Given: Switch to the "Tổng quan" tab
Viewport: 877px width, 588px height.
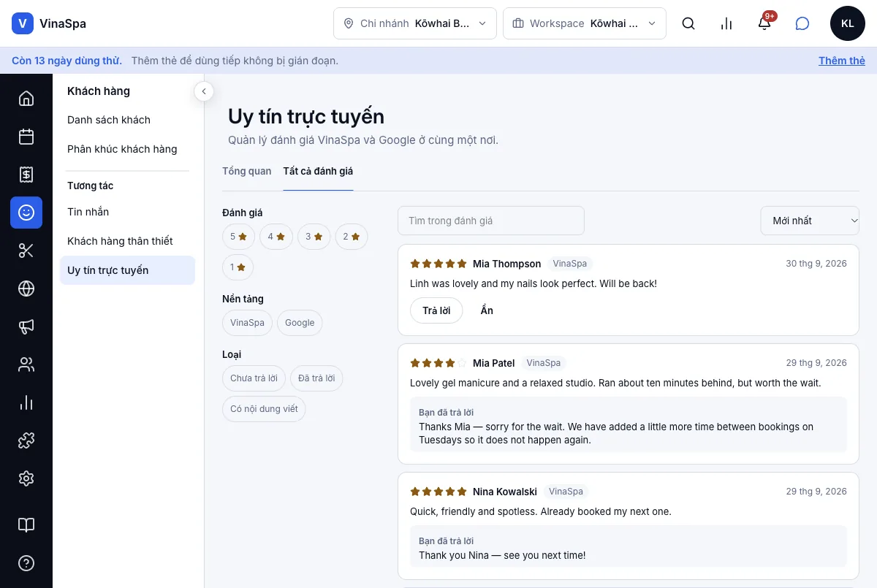Looking at the screenshot, I should (x=247, y=171).
